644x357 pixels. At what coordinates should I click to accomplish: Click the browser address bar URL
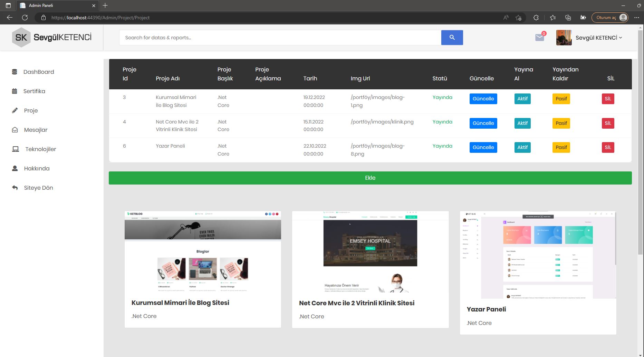point(100,18)
